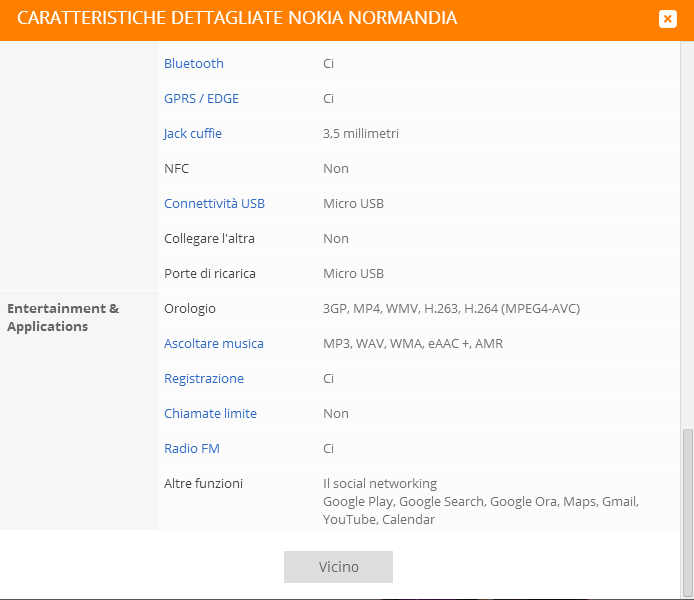Click the Micro USB value for Connettività USB
Image resolution: width=694 pixels, height=600 pixels.
(353, 204)
